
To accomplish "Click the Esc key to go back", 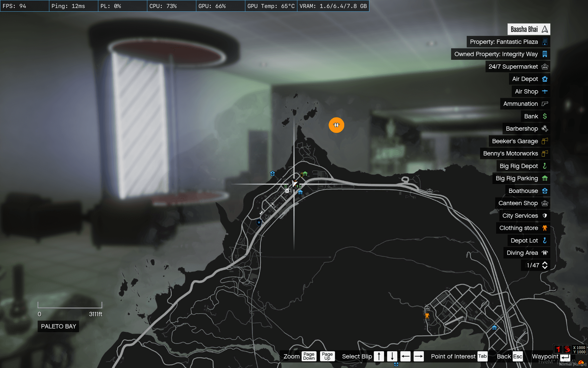I will coord(517,356).
